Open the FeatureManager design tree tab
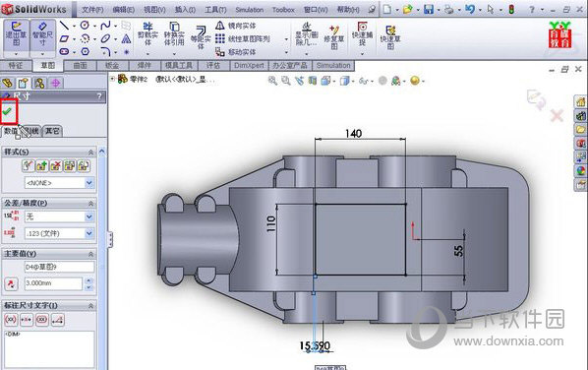Viewport: 588px width, 370px height. click(7, 83)
